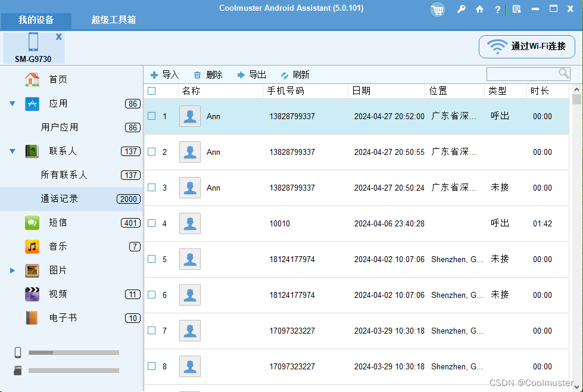Check the box for call record 3

[x=152, y=188]
